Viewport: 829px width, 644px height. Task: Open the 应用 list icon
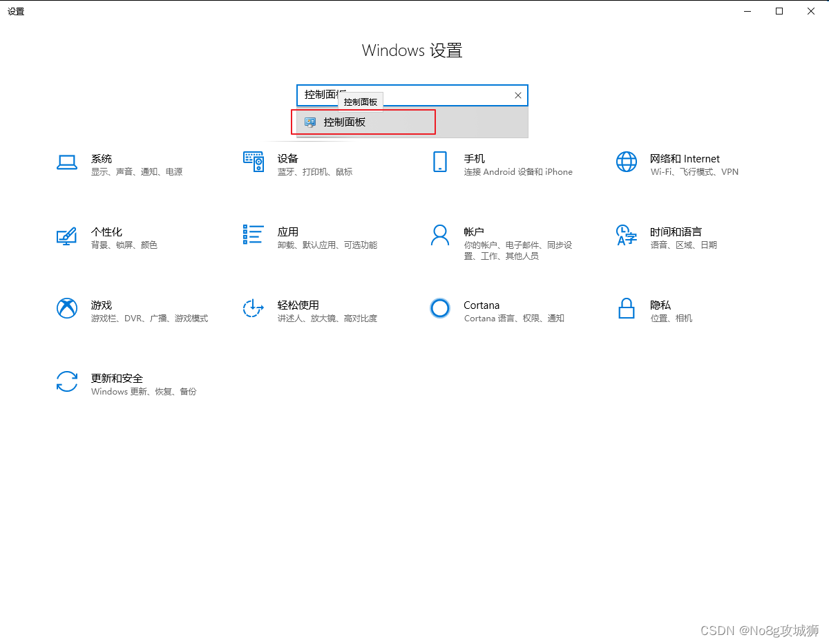coord(254,234)
